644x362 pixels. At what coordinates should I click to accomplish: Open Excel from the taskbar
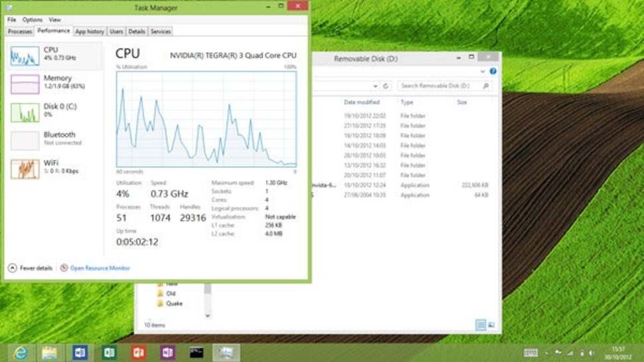coord(109,353)
